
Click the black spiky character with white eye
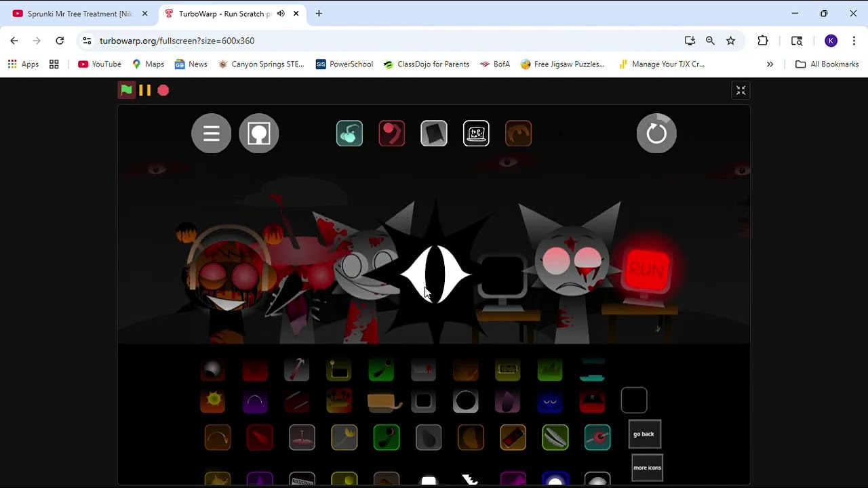point(435,274)
